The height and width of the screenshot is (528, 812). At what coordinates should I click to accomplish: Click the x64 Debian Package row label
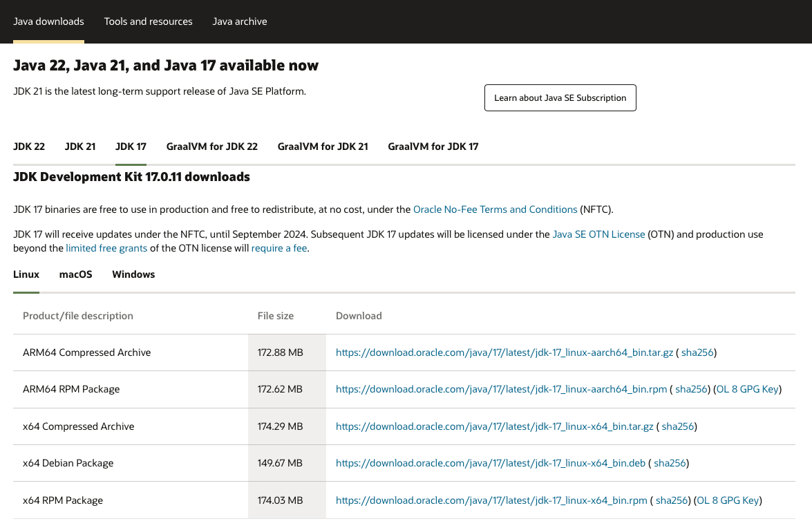68,463
